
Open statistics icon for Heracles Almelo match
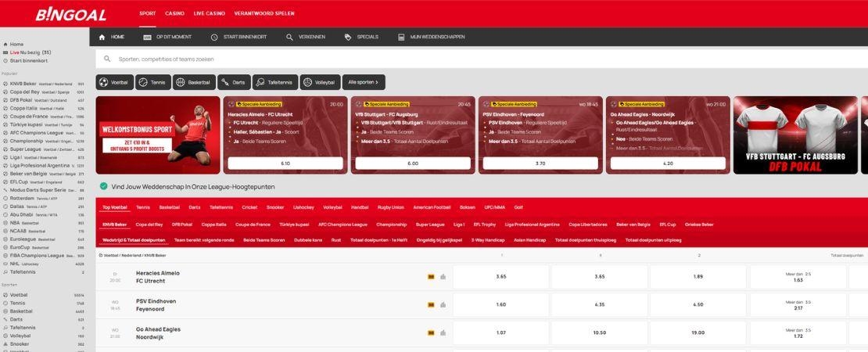443,276
